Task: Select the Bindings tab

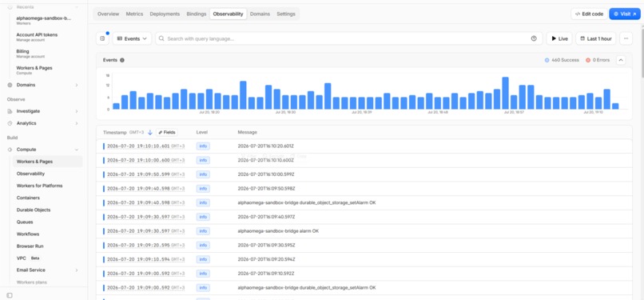Action: coord(197,14)
